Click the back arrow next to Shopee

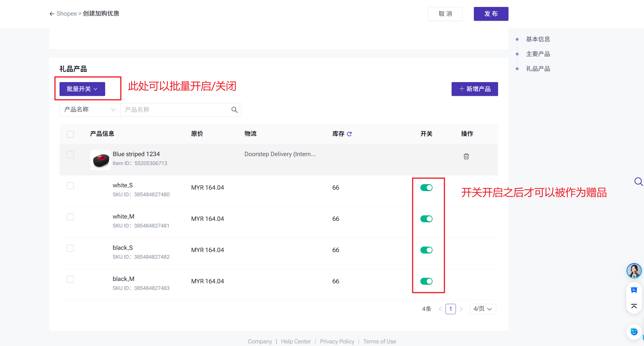(x=52, y=14)
